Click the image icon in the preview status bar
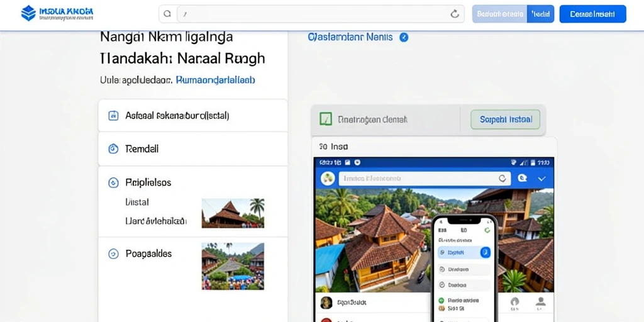 (347, 163)
